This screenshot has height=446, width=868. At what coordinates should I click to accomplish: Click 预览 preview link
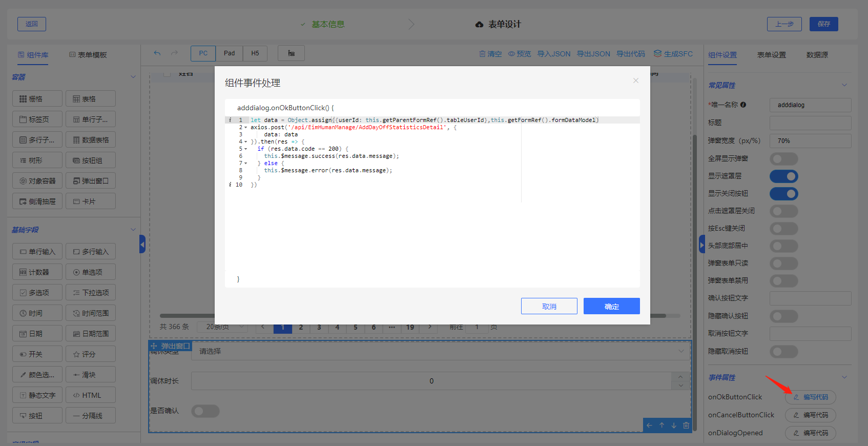520,54
